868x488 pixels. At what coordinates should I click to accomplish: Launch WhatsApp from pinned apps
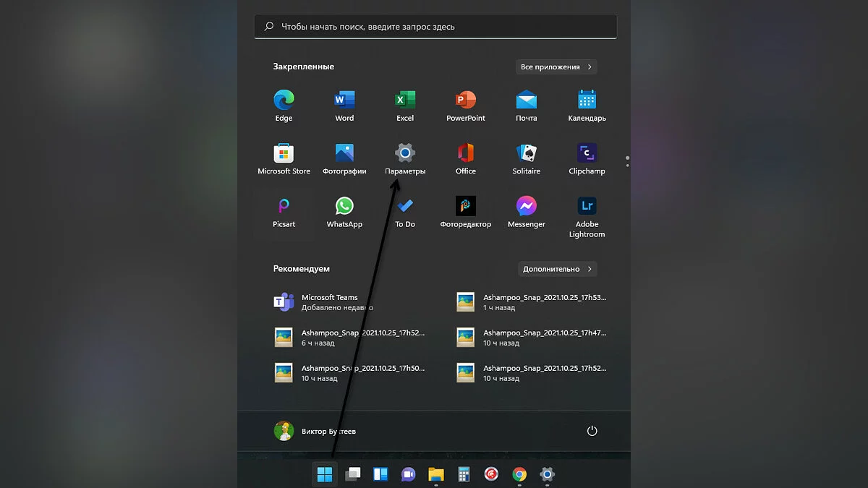click(x=344, y=213)
